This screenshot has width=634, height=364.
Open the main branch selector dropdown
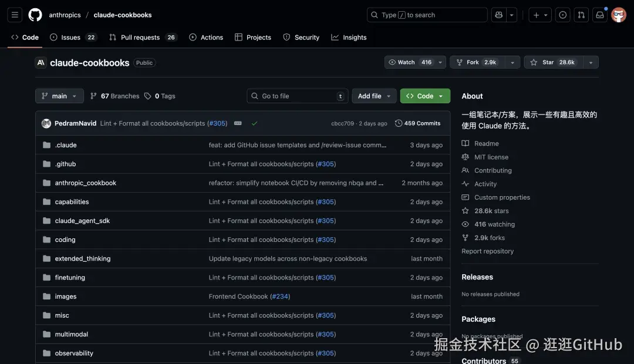tap(59, 96)
